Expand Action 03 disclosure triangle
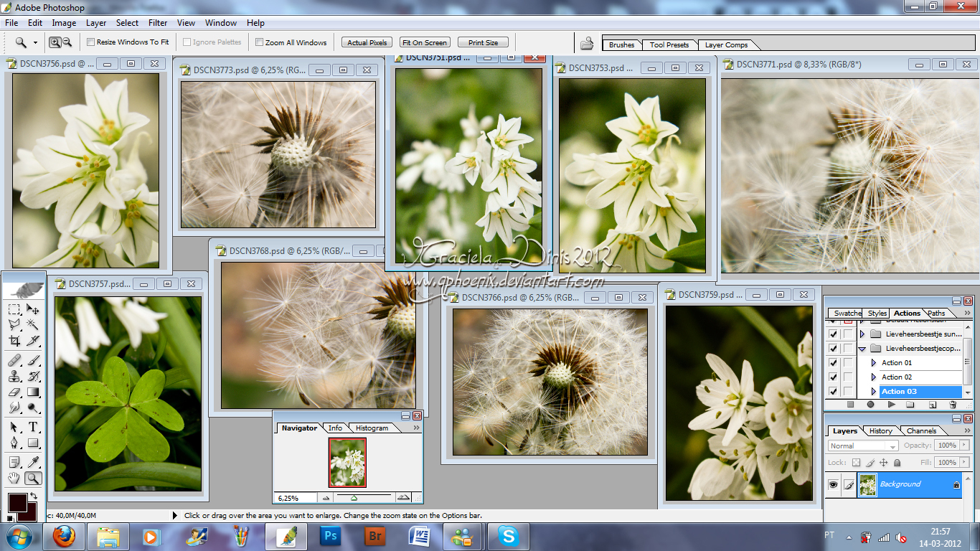Image resolution: width=980 pixels, height=551 pixels. (x=873, y=392)
